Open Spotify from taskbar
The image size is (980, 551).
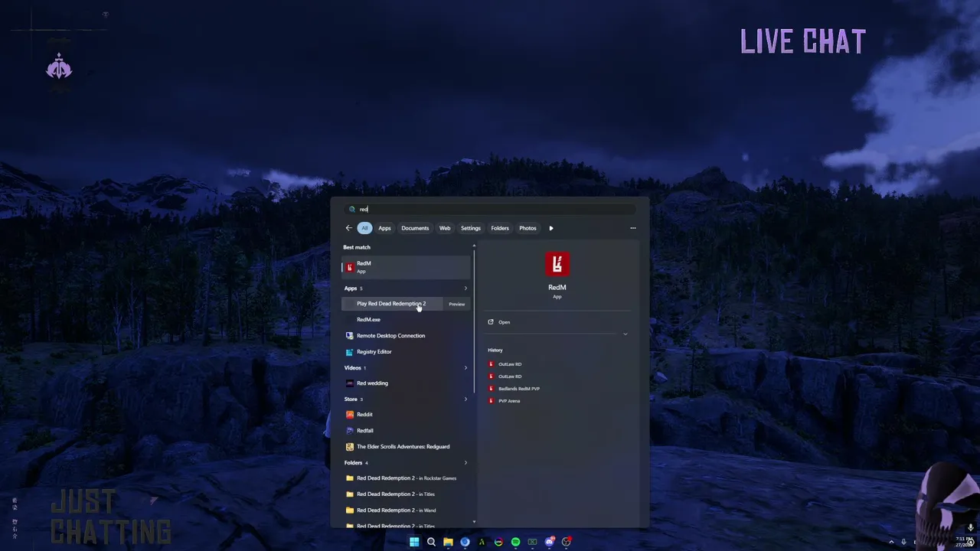(x=515, y=542)
